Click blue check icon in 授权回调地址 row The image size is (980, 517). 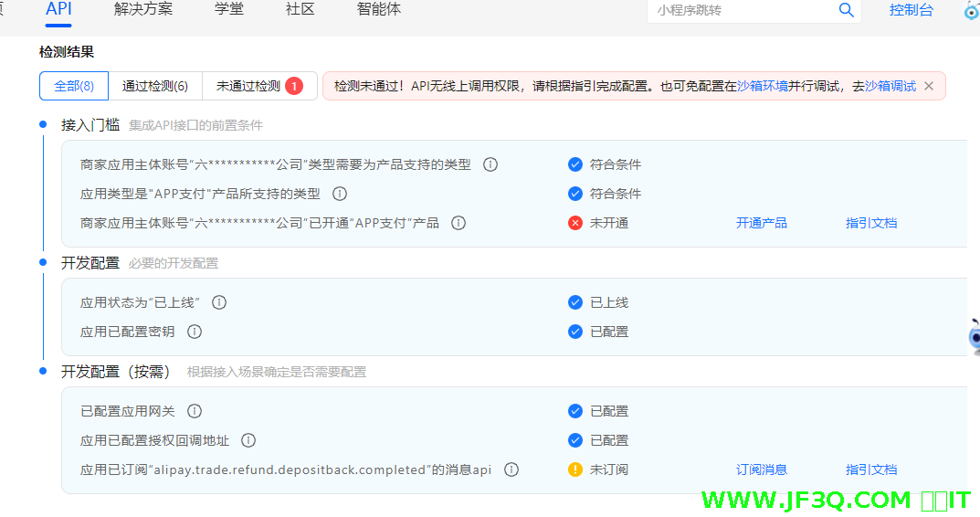(575, 441)
